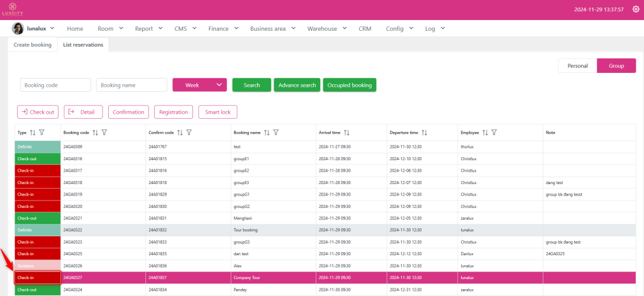Click the lunalux user avatar

click(18, 28)
